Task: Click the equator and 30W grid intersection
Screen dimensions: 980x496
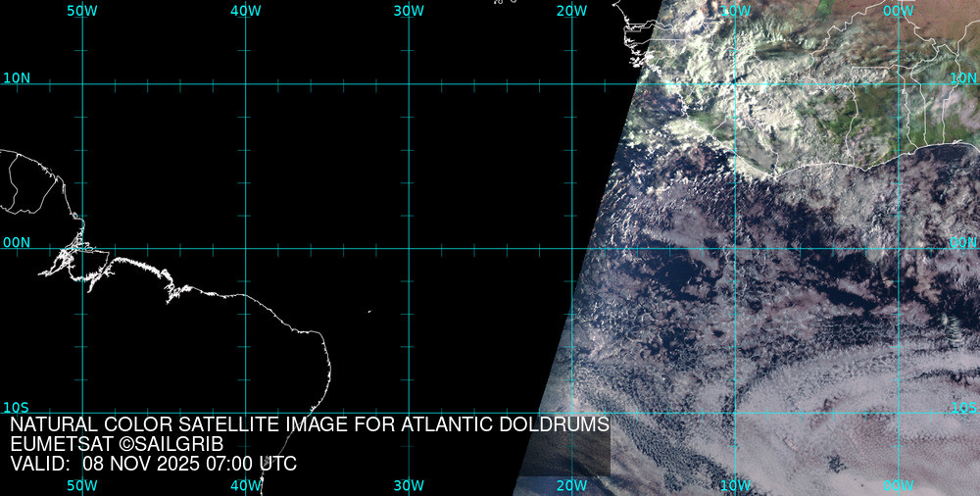Action: [x=408, y=248]
